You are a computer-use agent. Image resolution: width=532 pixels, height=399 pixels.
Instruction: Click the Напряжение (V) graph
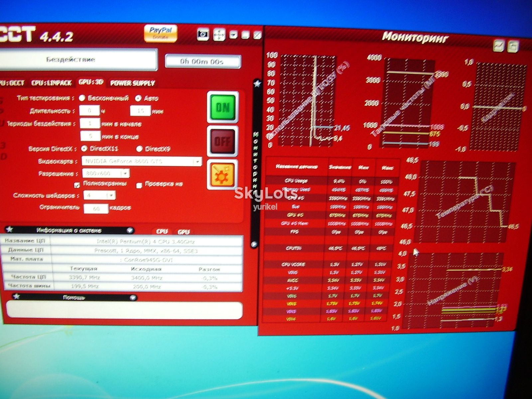[453, 291]
